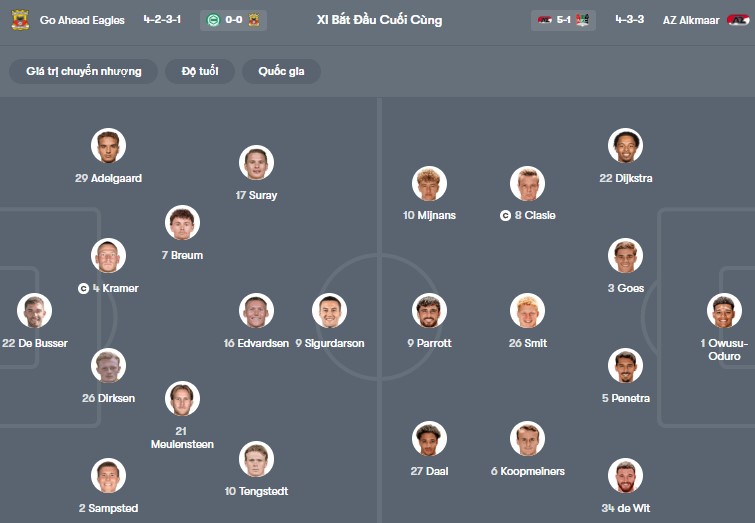
Task: Open goalkeeper Owusu-Oduro's avatar
Action: [x=724, y=311]
